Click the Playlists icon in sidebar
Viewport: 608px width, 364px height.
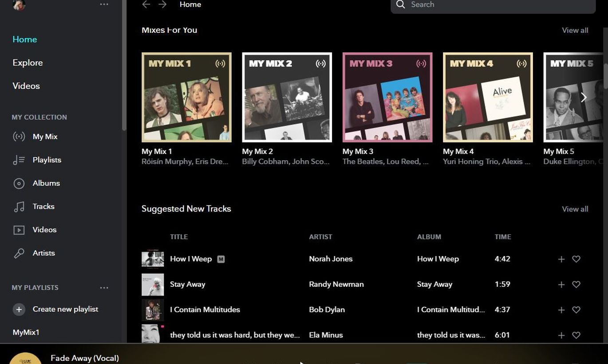(x=19, y=160)
